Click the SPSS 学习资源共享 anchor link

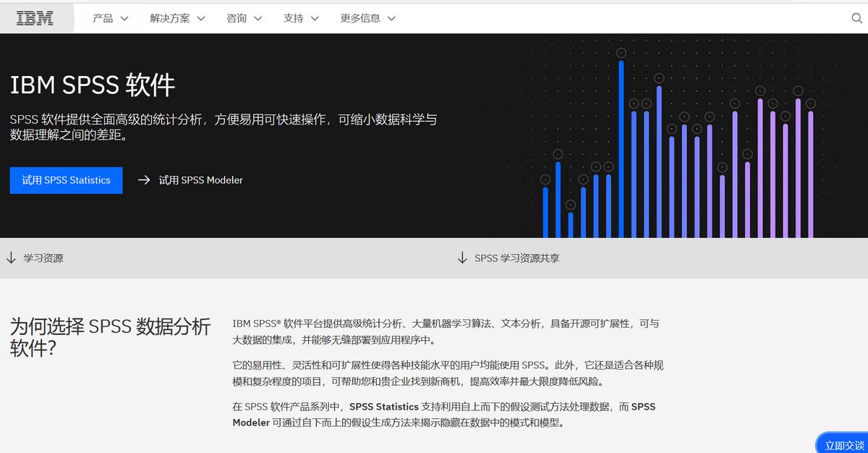pyautogui.click(x=518, y=257)
